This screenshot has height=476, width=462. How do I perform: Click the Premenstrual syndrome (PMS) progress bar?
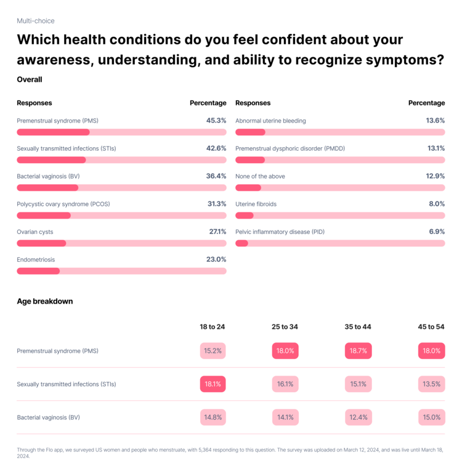click(x=121, y=132)
